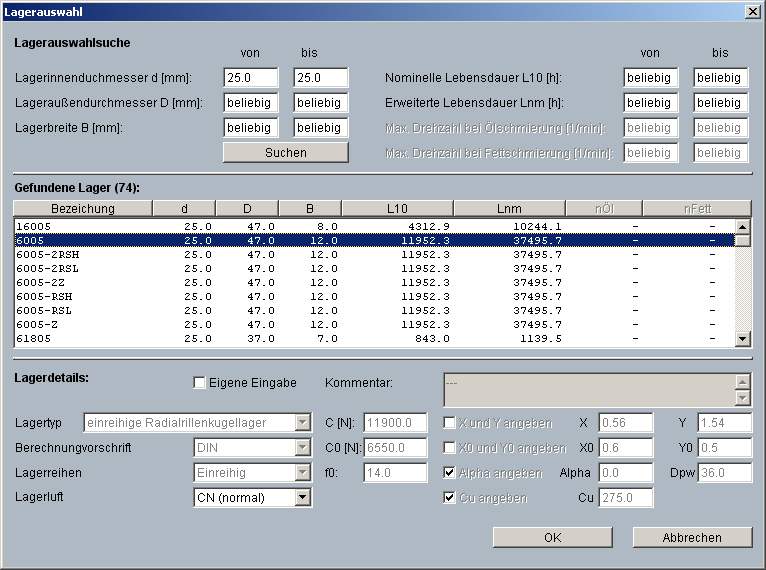Toggle the Cu angeben checkbox
Viewport: 766px width, 570px height.
click(x=450, y=498)
